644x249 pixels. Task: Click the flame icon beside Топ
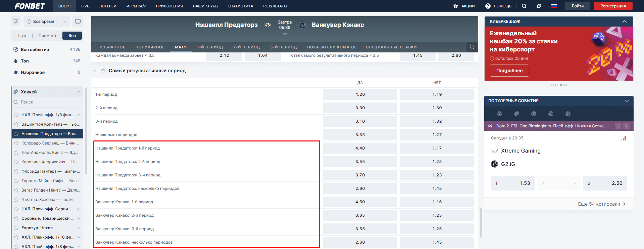[16, 61]
